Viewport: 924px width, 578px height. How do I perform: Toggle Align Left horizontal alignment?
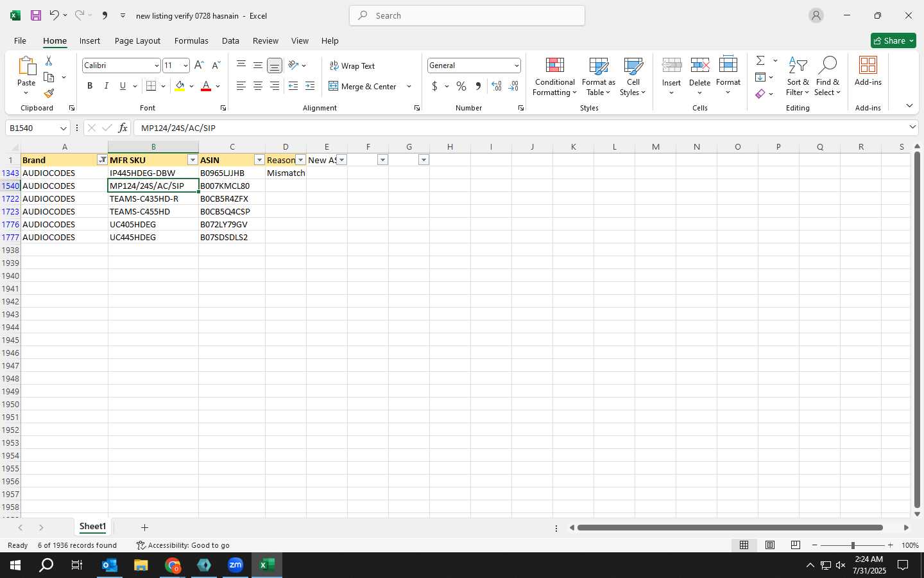pyautogui.click(x=241, y=86)
